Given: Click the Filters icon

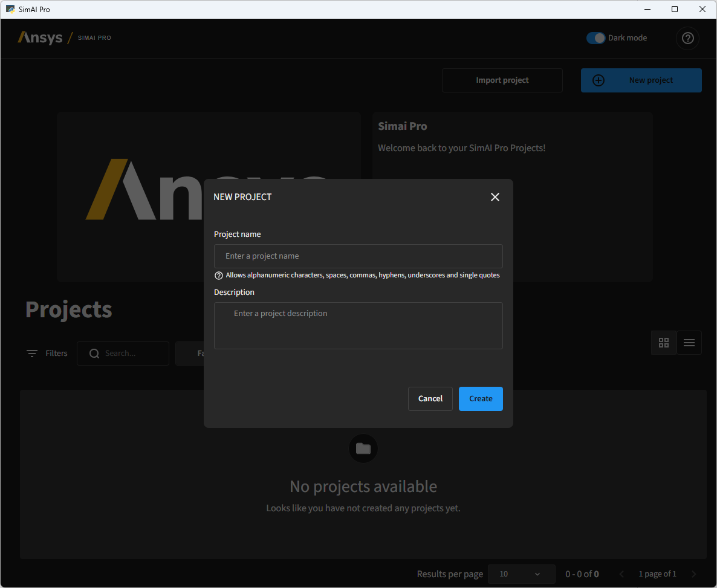Looking at the screenshot, I should coord(32,354).
